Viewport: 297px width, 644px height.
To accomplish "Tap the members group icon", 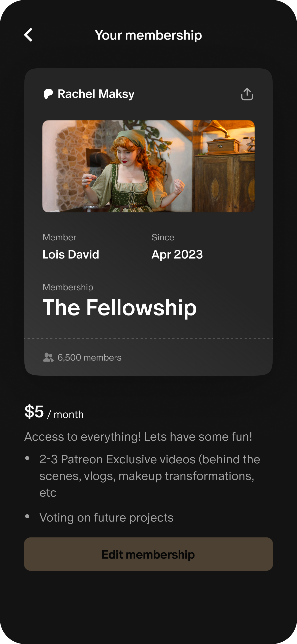I will click(x=48, y=357).
